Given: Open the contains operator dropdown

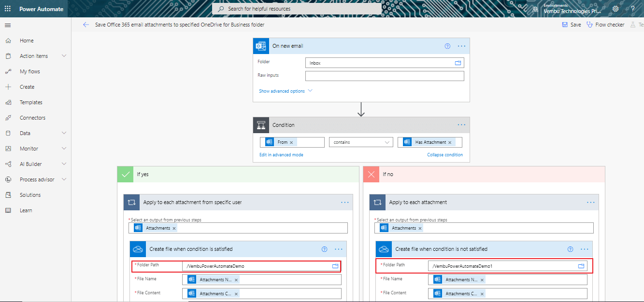Looking at the screenshot, I should pyautogui.click(x=361, y=142).
